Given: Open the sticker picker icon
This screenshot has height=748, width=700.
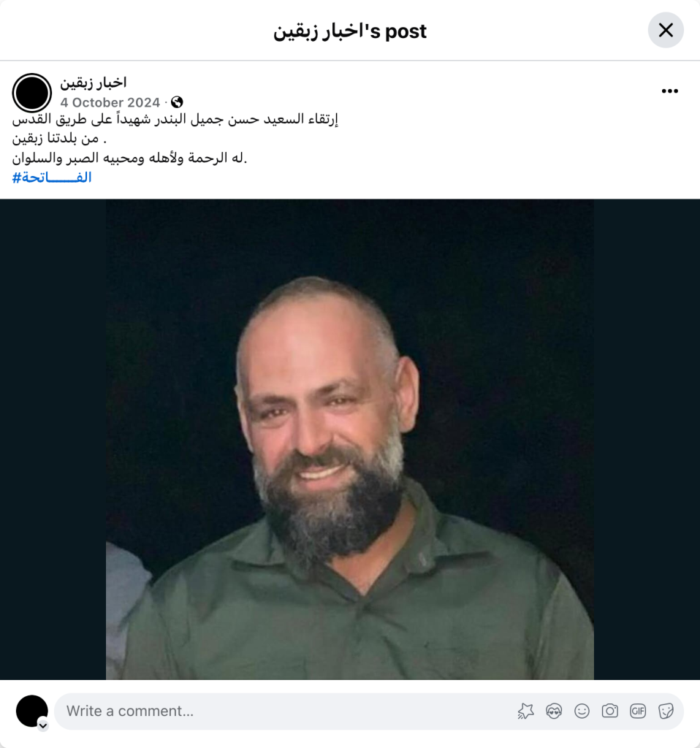Looking at the screenshot, I should 666,711.
